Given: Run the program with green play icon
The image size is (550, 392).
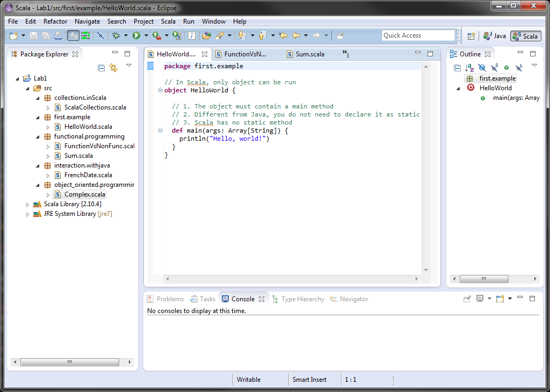Looking at the screenshot, I should point(136,35).
